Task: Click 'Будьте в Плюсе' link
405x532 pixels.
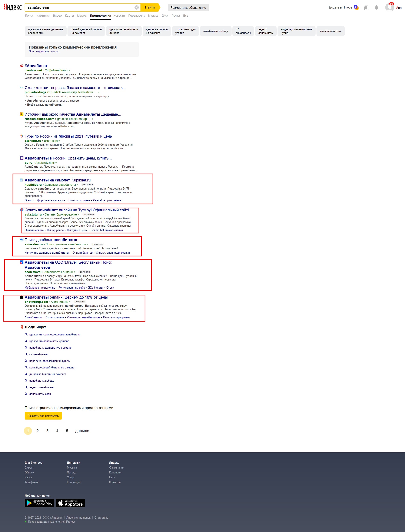Action: coord(340,7)
